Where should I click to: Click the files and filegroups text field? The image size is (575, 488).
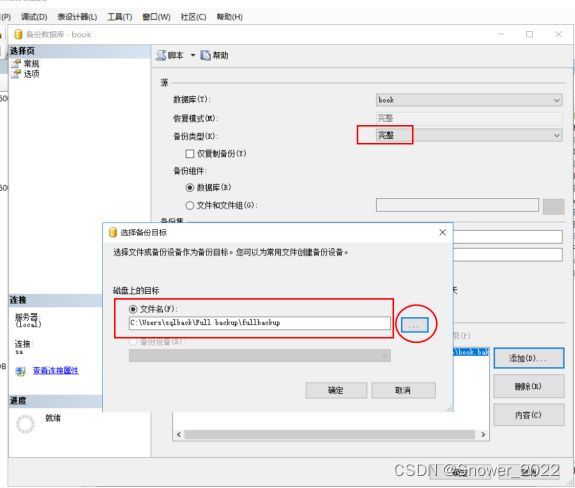coord(457,205)
